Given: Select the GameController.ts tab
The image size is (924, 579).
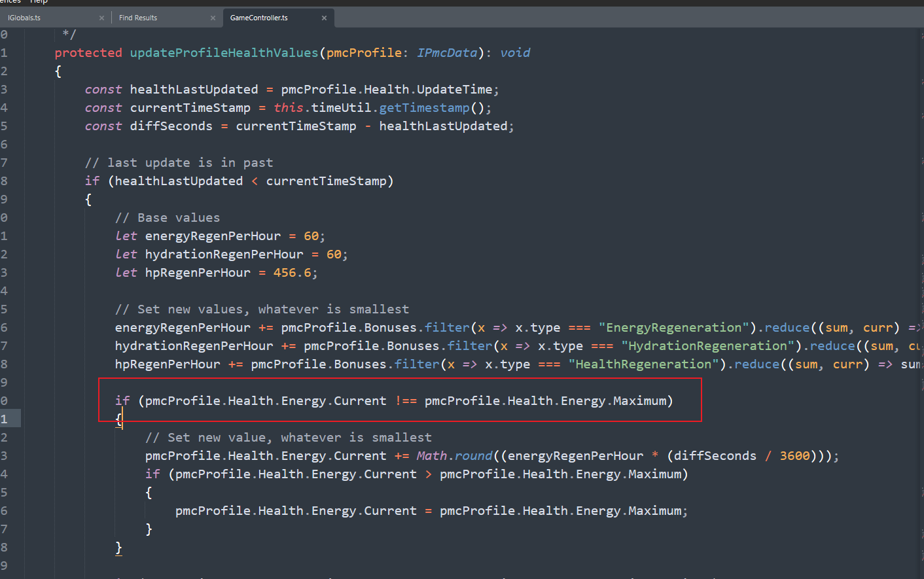Looking at the screenshot, I should (x=259, y=18).
